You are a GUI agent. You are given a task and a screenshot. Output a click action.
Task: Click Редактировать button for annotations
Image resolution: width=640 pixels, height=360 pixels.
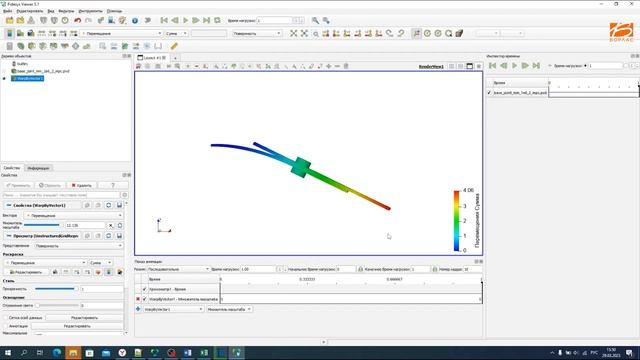pyautogui.click(x=77, y=326)
